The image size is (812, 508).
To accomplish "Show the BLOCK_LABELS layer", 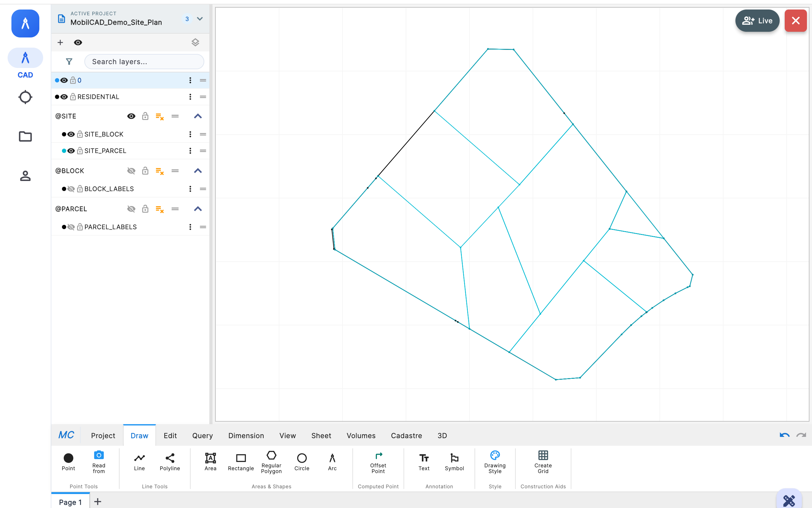I will [71, 189].
